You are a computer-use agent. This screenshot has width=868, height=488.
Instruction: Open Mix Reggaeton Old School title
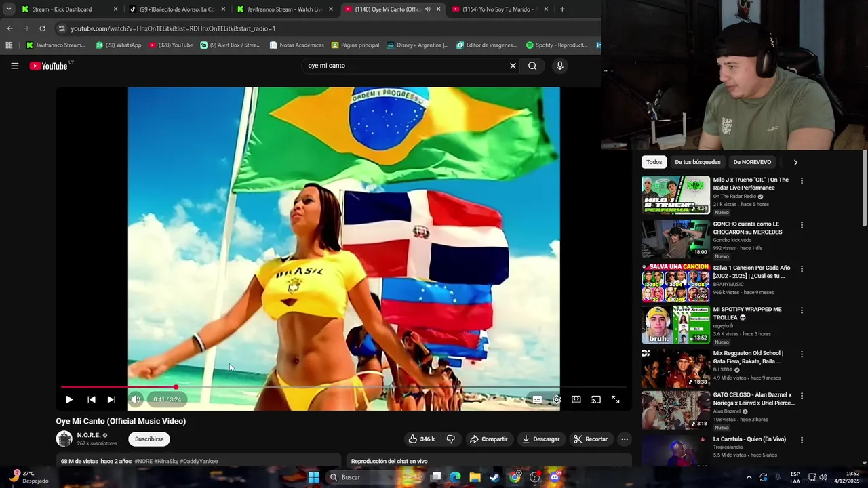click(x=748, y=357)
